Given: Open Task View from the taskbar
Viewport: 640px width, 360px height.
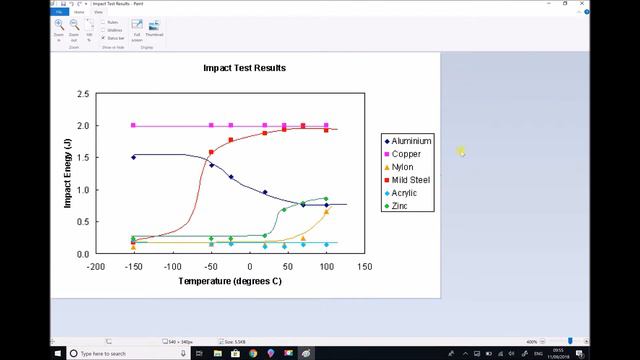Looking at the screenshot, I should tap(199, 353).
